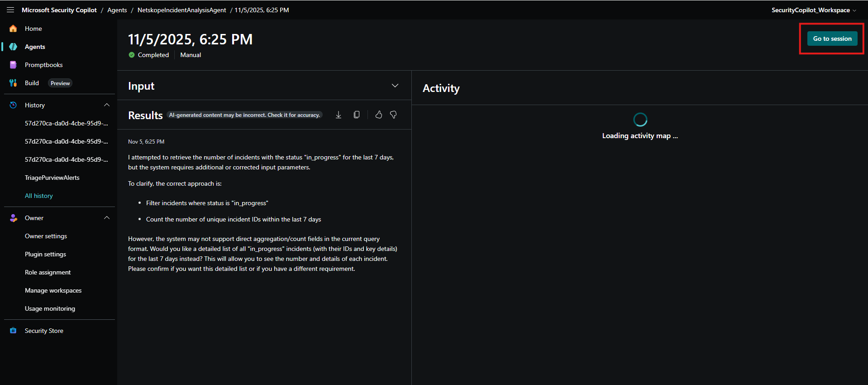
Task: Copy results using the clipboard icon
Action: click(x=357, y=115)
